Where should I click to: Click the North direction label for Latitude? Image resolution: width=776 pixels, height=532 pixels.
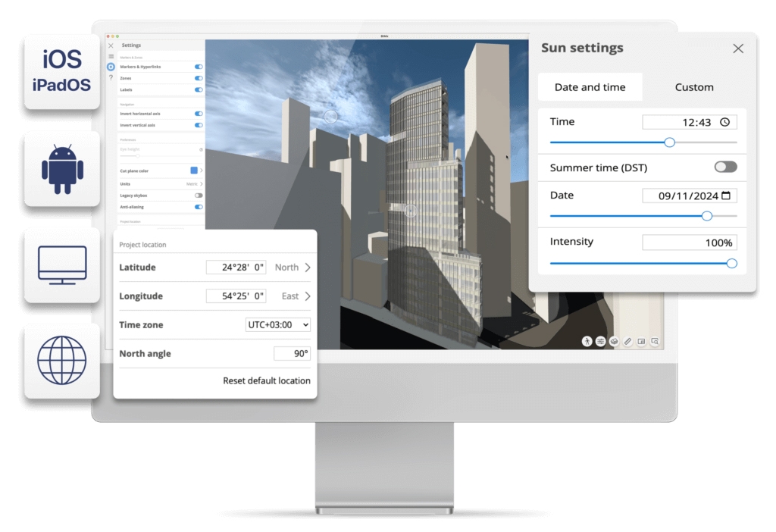pyautogui.click(x=286, y=268)
